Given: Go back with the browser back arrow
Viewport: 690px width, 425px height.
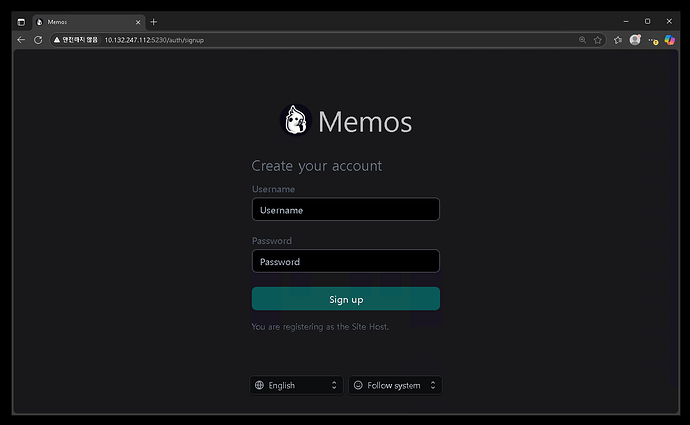Looking at the screenshot, I should [x=21, y=40].
